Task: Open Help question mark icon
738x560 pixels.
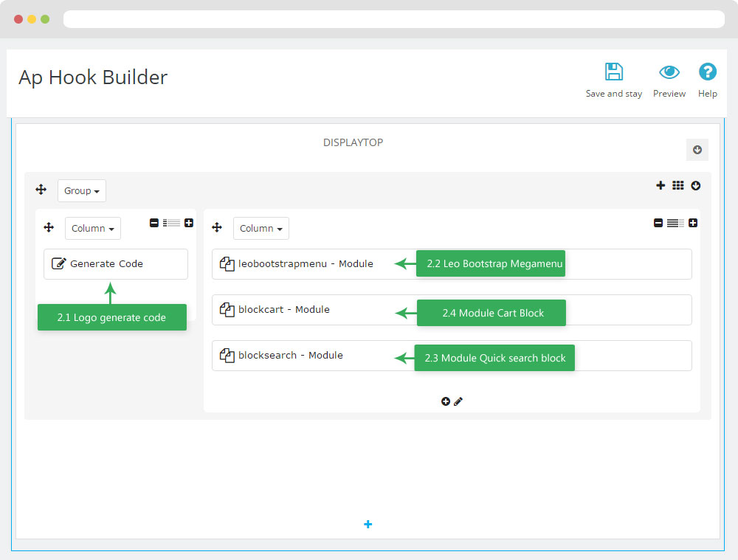Action: [x=708, y=72]
